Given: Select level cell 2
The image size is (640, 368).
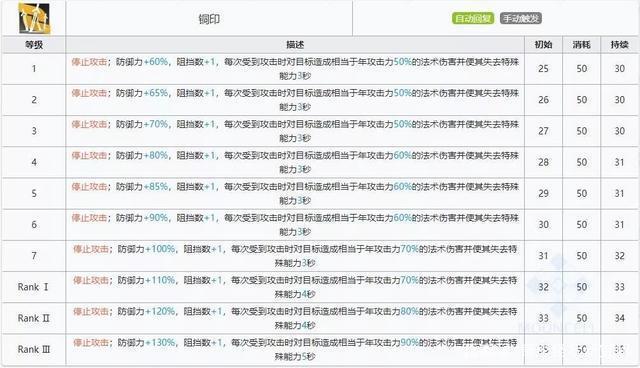Looking at the screenshot, I should pyautogui.click(x=34, y=100).
